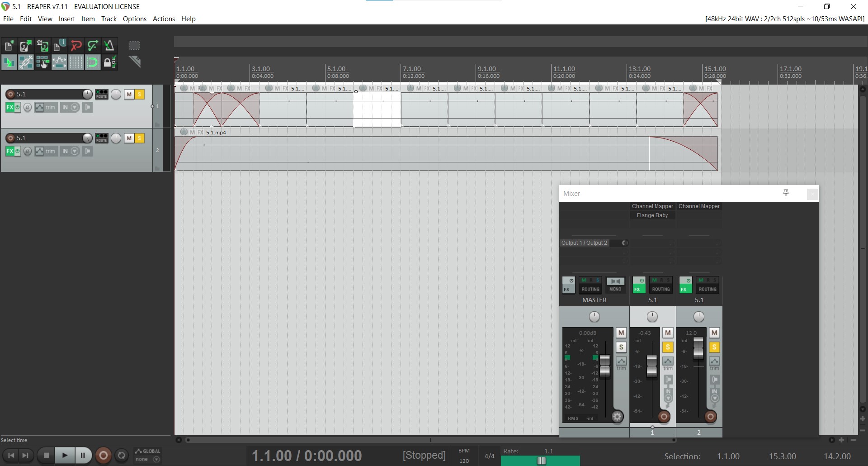Image resolution: width=868 pixels, height=466 pixels.
Task: Open Output 1 / Output 2 master send
Action: point(584,243)
